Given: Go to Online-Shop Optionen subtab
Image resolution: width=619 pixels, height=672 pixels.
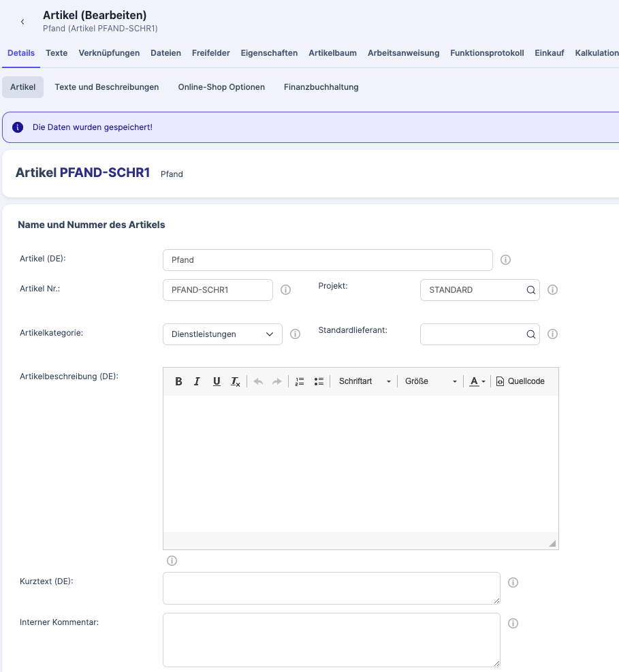Looking at the screenshot, I should 221,87.
